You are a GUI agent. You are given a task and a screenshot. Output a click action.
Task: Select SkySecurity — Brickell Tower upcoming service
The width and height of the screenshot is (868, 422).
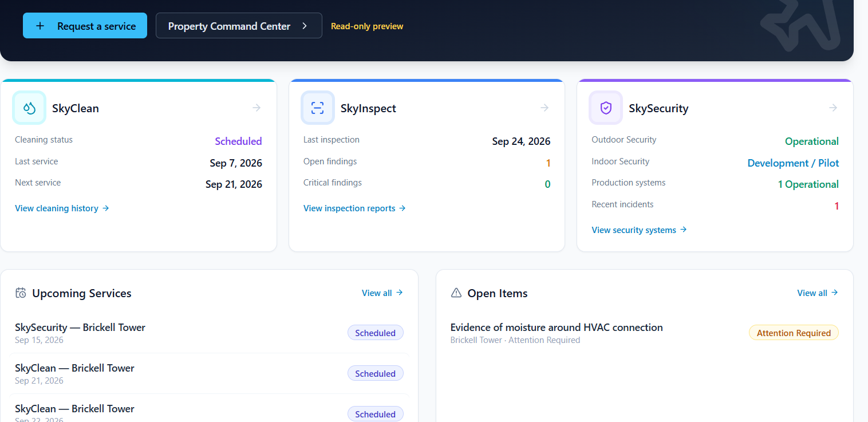209,333
